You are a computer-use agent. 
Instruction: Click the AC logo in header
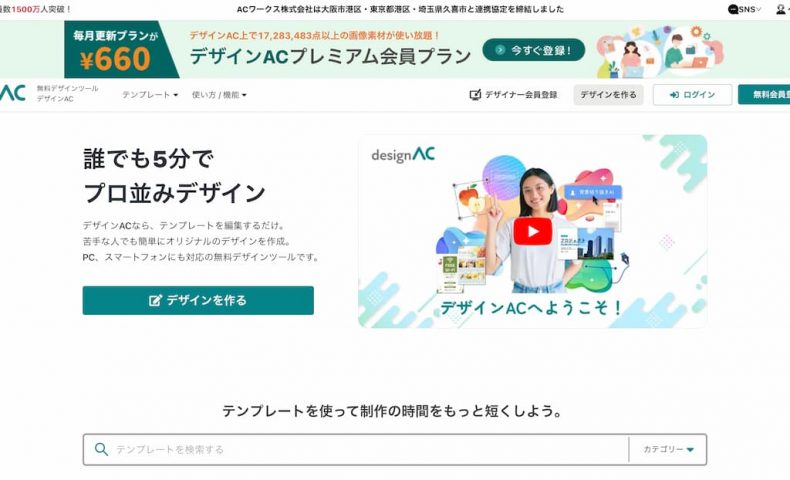click(x=13, y=93)
